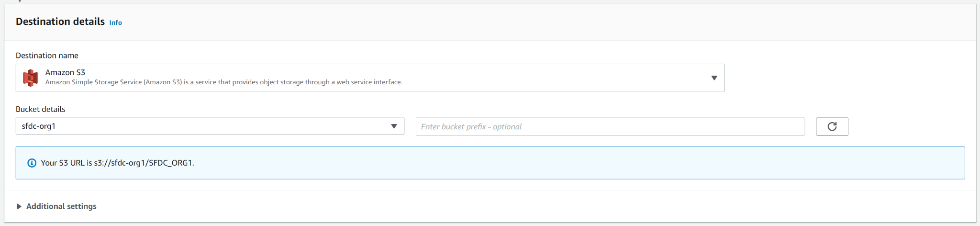Select the Amazon S3 title in destination box
This screenshot has width=980, height=226.
[x=65, y=72]
